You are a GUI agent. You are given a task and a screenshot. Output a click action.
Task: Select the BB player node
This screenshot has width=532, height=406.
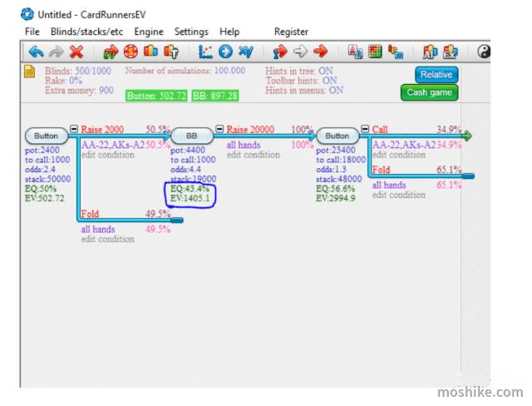(x=192, y=136)
